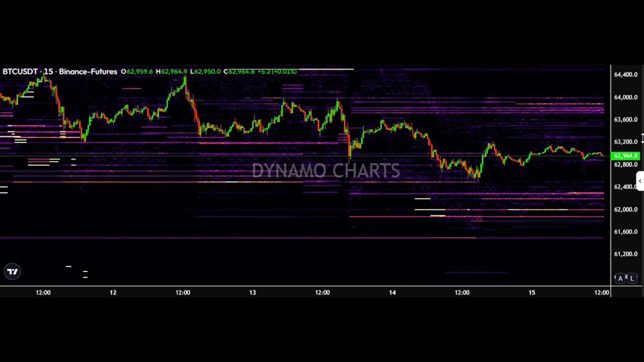Viewport: 644px width, 362px height.
Task: Click the 64,000.0 price axis label
Action: click(626, 98)
